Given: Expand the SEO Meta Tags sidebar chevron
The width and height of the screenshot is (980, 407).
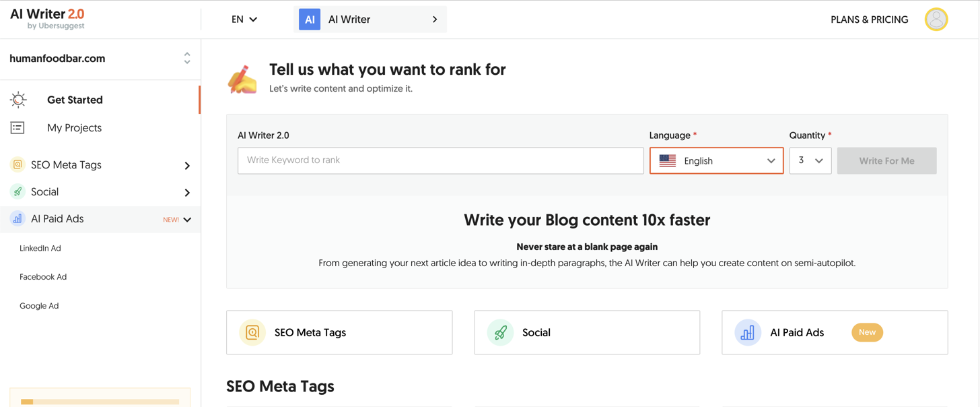Looking at the screenshot, I should pyautogui.click(x=187, y=165).
